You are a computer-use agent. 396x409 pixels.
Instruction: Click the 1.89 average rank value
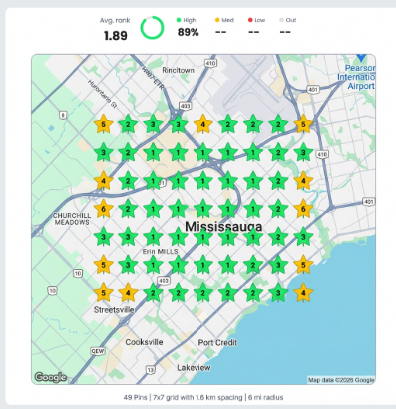pos(116,36)
